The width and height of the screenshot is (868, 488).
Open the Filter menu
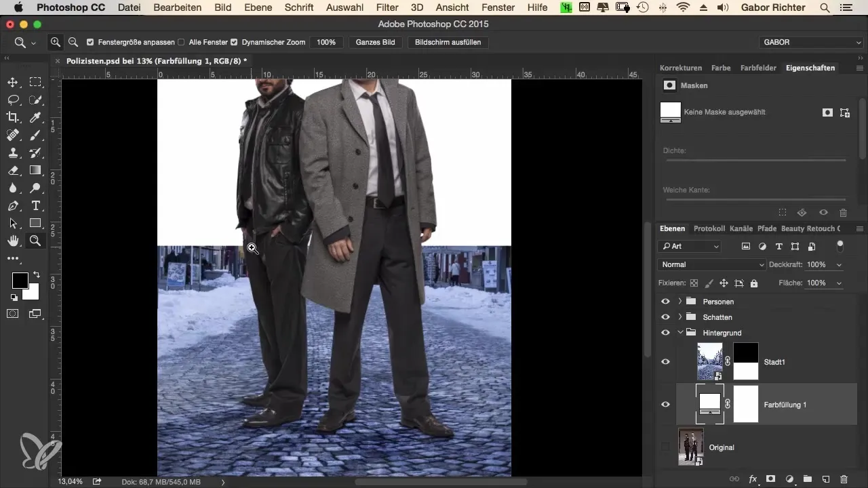click(387, 7)
